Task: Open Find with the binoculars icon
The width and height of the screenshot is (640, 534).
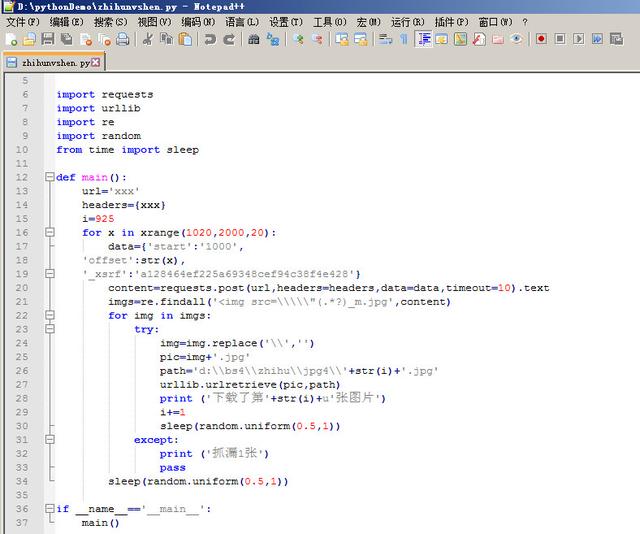Action: tap(254, 39)
